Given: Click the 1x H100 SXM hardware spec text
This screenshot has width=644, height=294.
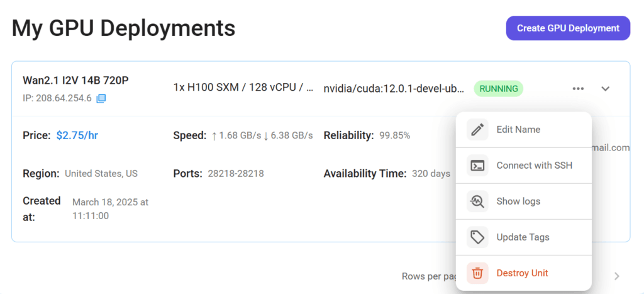Looking at the screenshot, I should pyautogui.click(x=243, y=88).
